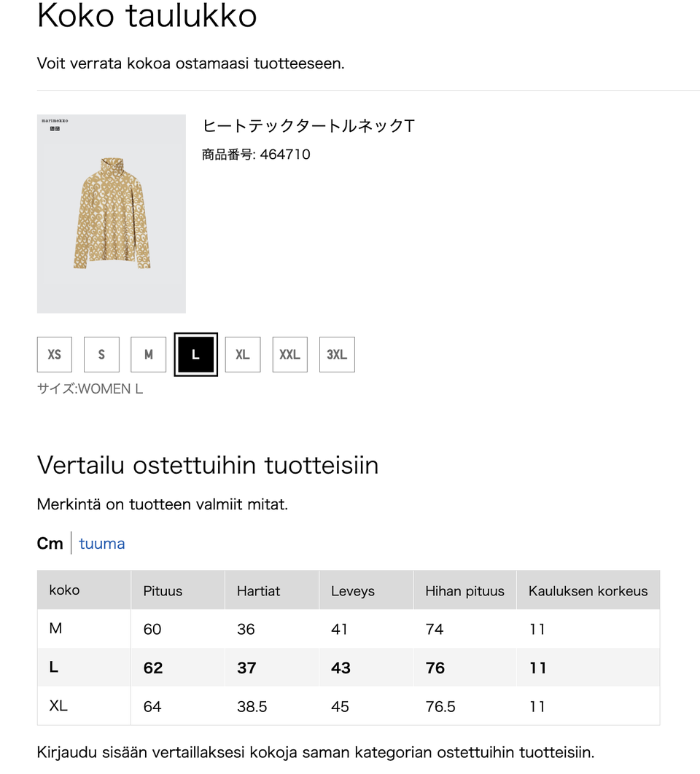The image size is (700, 774).
Task: Select XL size option
Action: pyautogui.click(x=243, y=355)
